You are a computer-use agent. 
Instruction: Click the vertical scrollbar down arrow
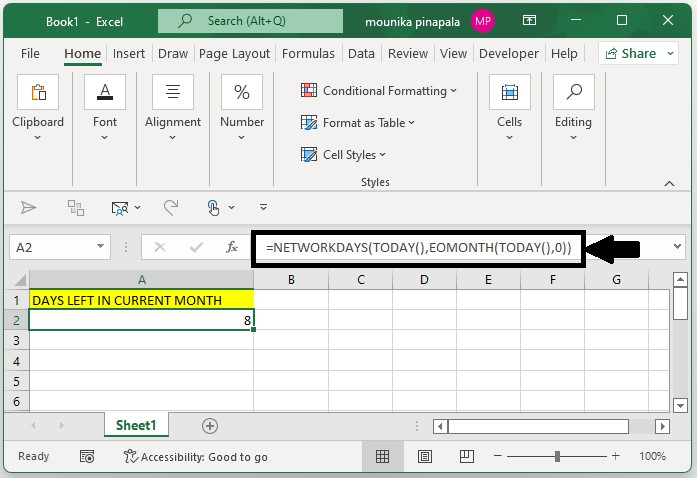(681, 405)
